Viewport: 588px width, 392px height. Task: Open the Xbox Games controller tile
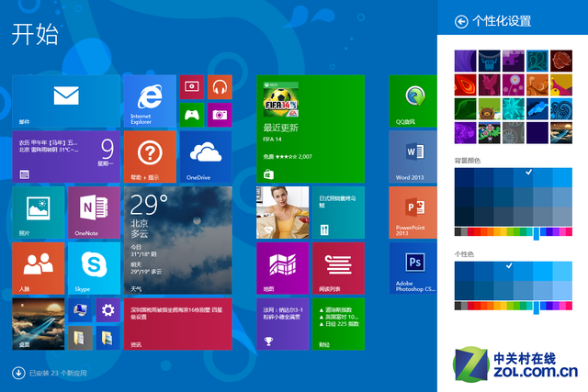[x=192, y=115]
